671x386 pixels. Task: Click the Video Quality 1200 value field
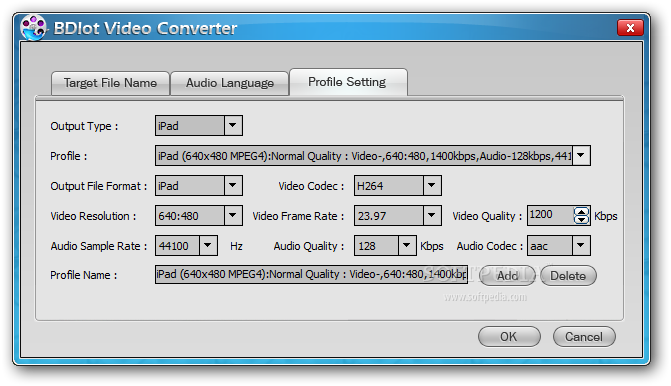pyautogui.click(x=550, y=215)
